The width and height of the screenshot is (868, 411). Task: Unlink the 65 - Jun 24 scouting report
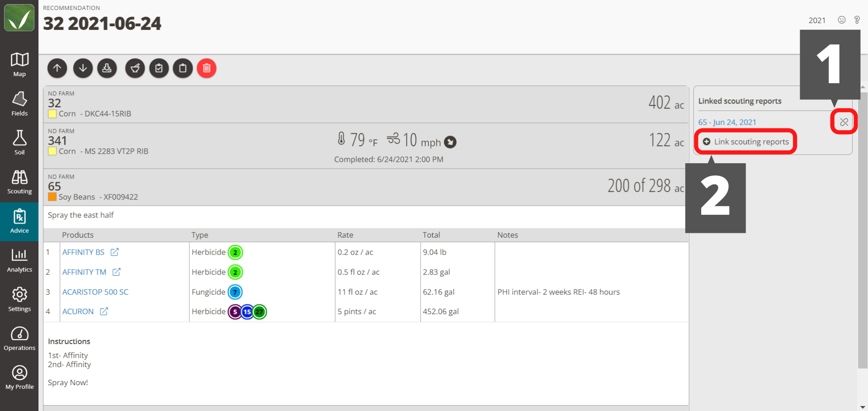click(x=844, y=122)
